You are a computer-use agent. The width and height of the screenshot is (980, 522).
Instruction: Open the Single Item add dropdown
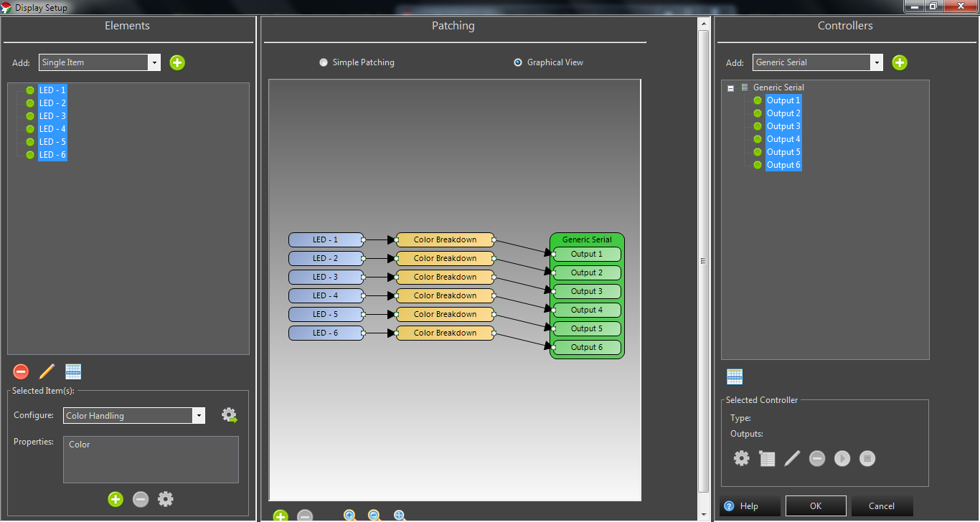(x=154, y=62)
